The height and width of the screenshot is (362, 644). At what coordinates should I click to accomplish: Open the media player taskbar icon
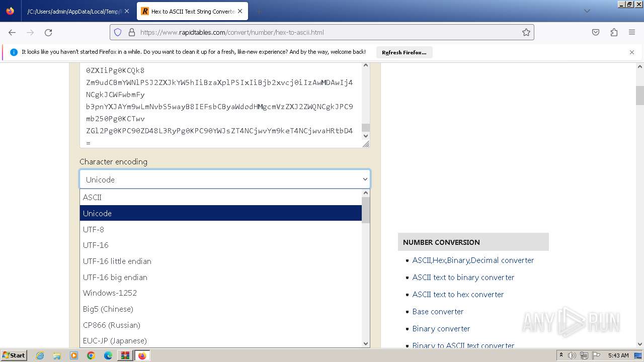[74, 355]
